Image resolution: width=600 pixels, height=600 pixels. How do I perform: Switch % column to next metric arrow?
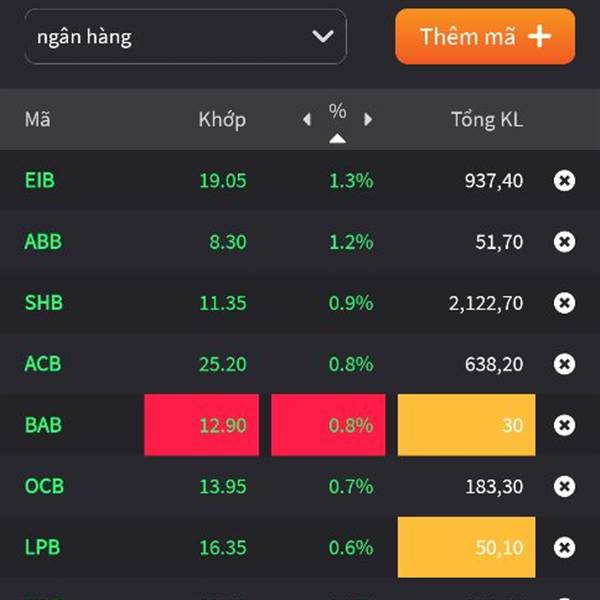pos(368,119)
